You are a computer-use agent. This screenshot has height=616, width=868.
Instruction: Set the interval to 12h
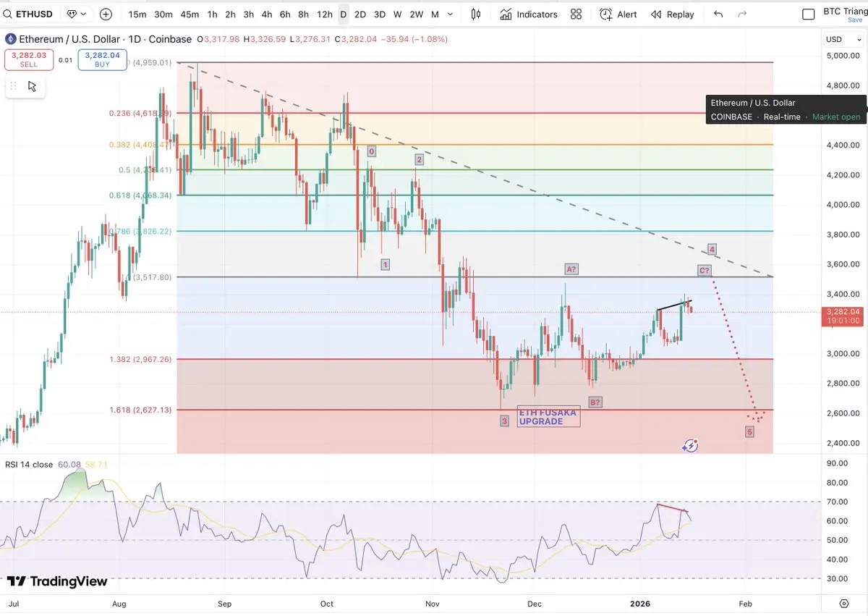[325, 14]
